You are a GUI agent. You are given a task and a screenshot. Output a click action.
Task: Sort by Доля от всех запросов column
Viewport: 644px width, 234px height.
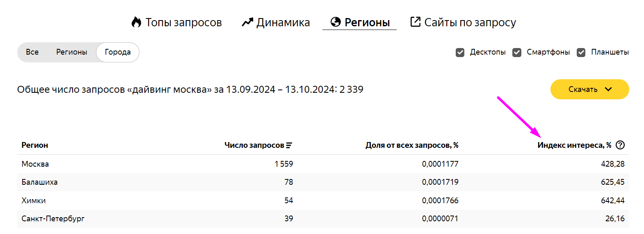412,145
